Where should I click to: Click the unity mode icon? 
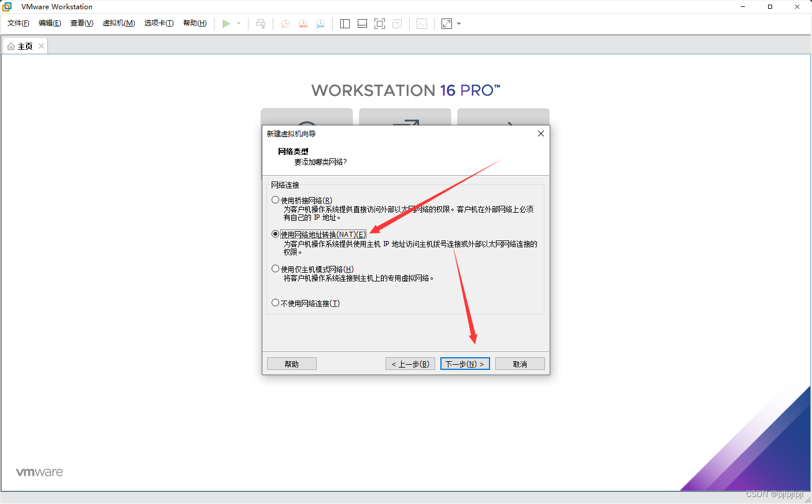[x=397, y=24]
